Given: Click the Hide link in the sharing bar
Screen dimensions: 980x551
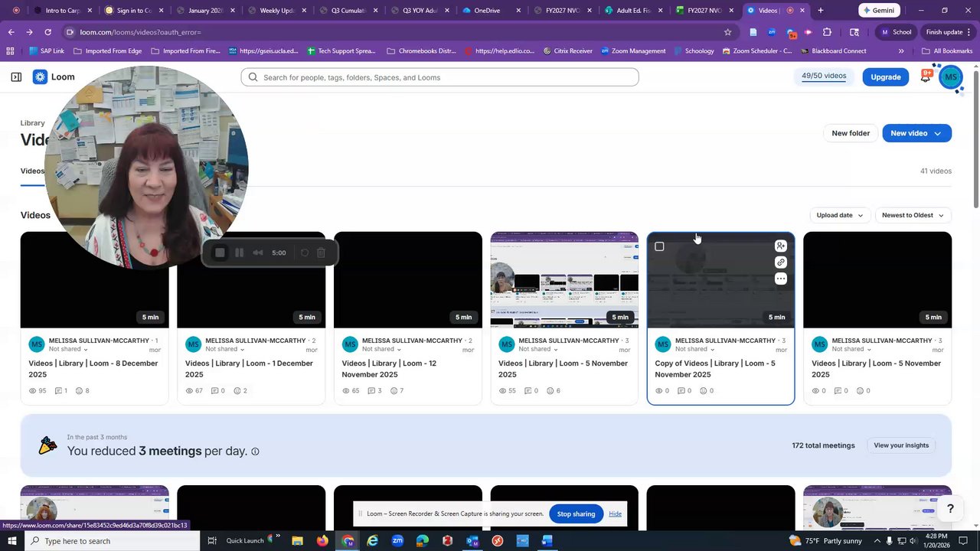Looking at the screenshot, I should click(615, 514).
